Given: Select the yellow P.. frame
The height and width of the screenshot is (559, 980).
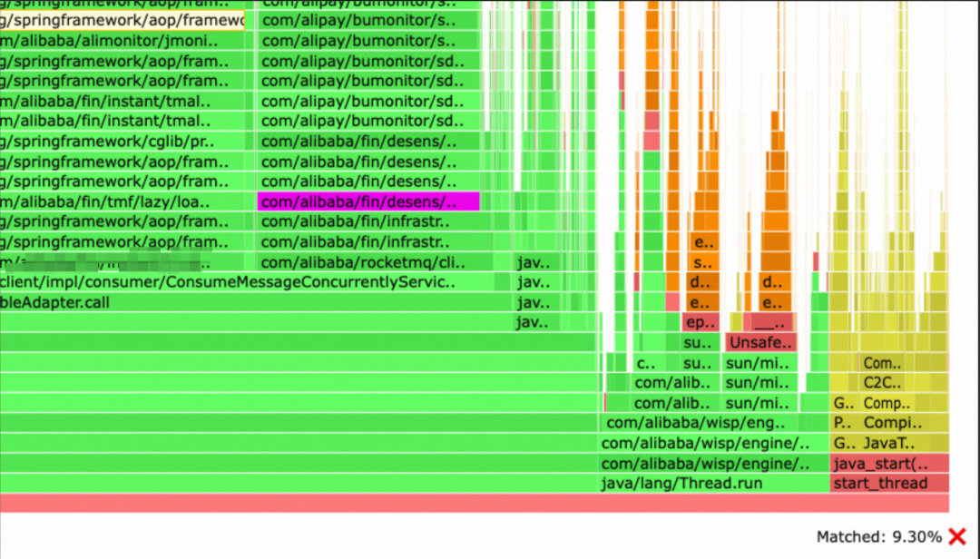Looking at the screenshot, I should pyautogui.click(x=845, y=423).
